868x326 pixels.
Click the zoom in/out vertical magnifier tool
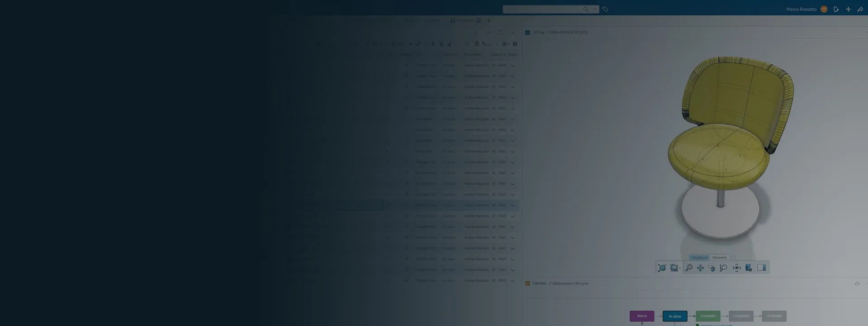click(x=723, y=268)
